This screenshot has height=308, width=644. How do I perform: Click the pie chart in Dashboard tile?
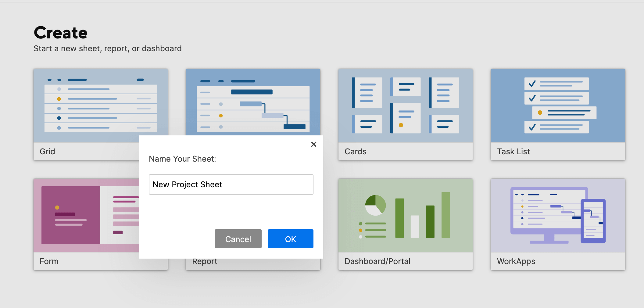coord(375,205)
